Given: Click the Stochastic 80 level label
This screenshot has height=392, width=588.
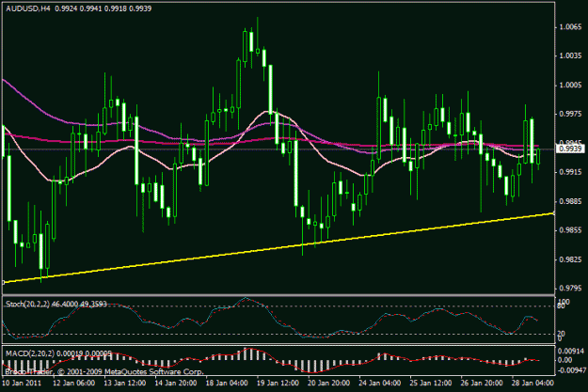Looking at the screenshot, I should pyautogui.click(x=561, y=306).
